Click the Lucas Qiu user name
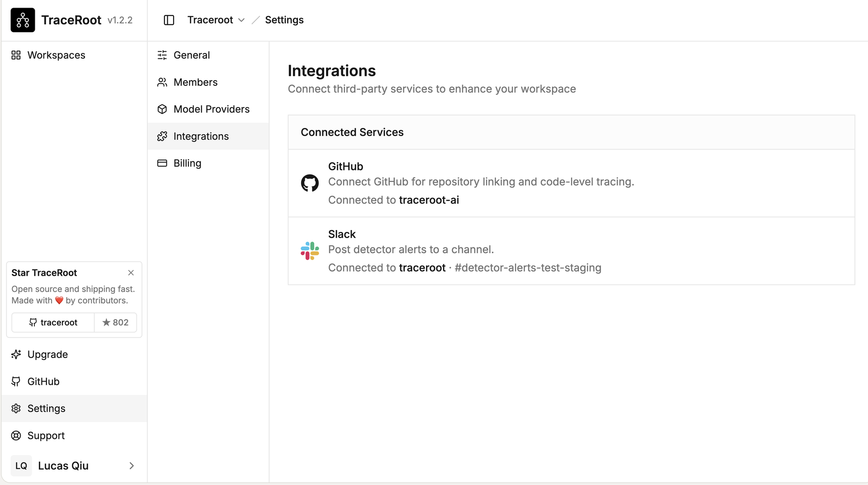 click(63, 466)
